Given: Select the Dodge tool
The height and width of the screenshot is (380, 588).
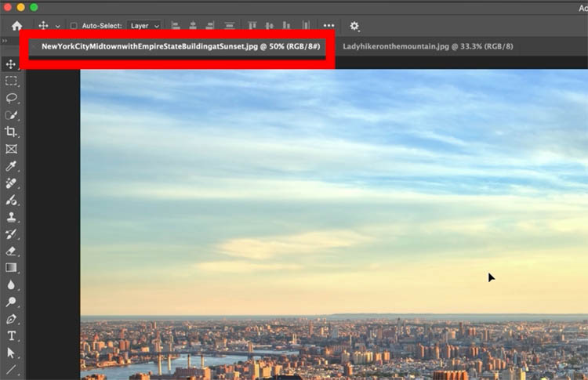Looking at the screenshot, I should click(x=11, y=302).
